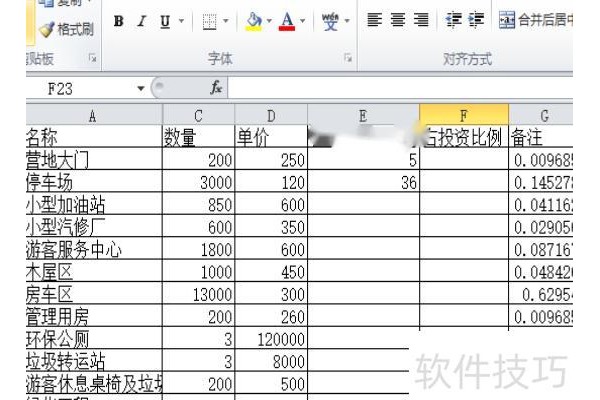The image size is (600, 400).
Task: Select column C header
Action: coord(199,116)
